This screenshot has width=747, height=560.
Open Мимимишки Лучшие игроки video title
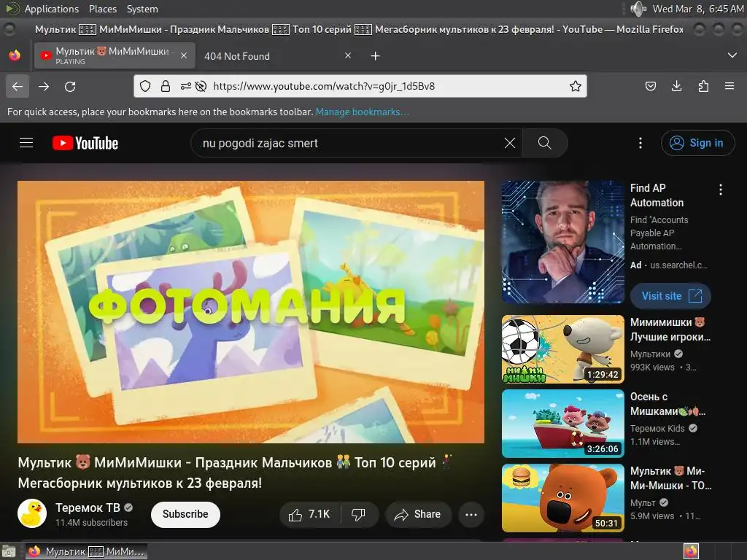click(670, 330)
